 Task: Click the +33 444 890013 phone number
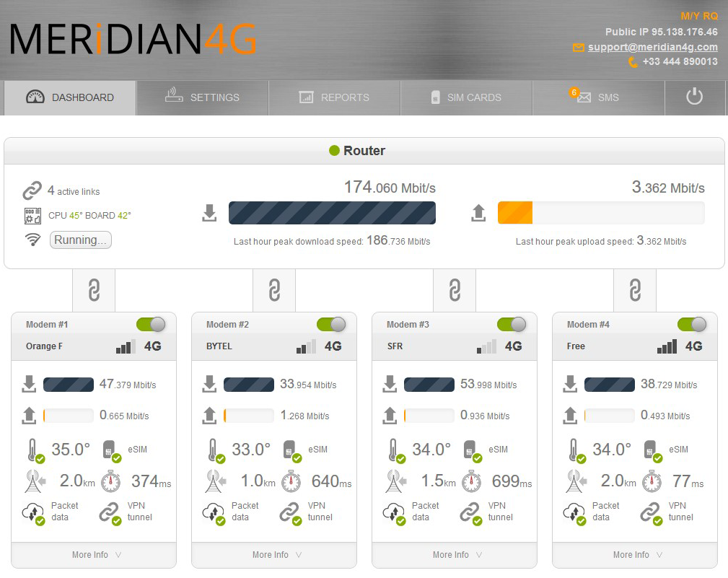coord(680,61)
